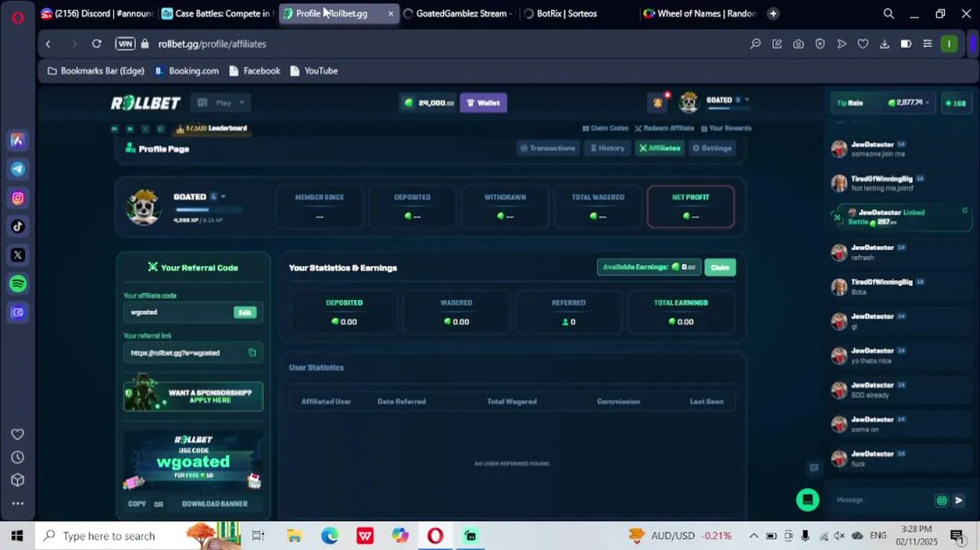Open Aria AI in the Opera sidebar

18,141
